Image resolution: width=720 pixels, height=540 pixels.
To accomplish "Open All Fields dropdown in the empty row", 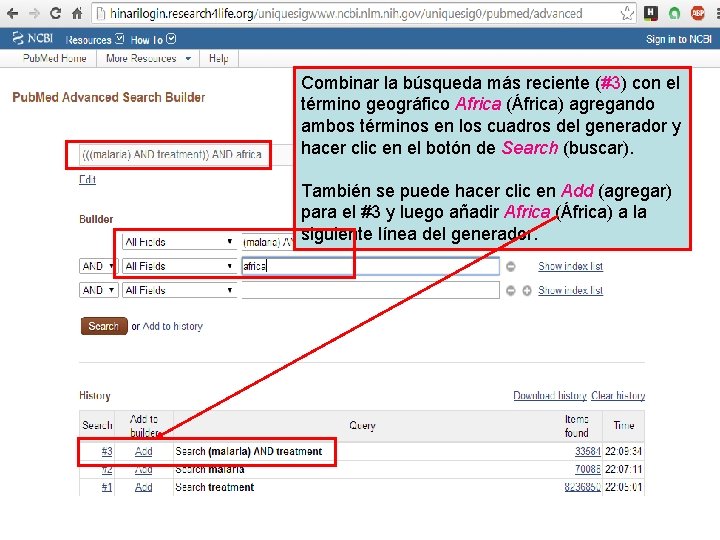I will pyautogui.click(x=179, y=290).
